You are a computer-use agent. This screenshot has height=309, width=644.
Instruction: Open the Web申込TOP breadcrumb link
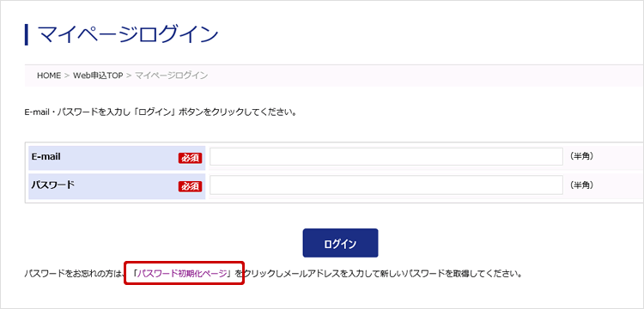tap(98, 76)
